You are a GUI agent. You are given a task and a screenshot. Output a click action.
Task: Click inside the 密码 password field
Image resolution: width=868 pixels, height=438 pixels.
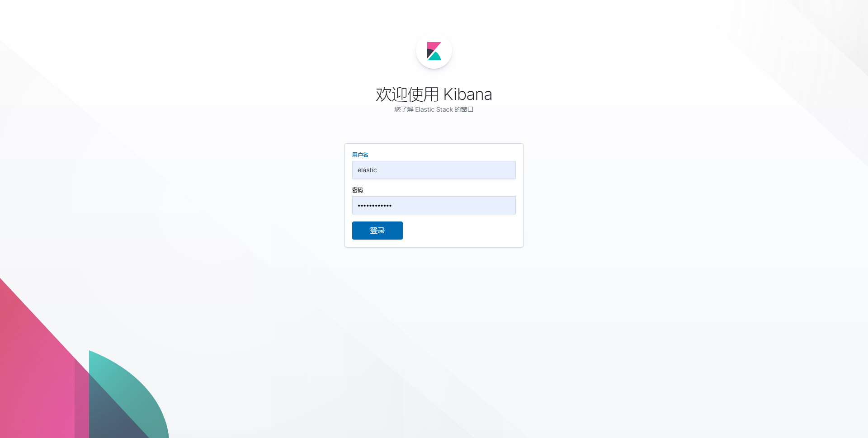434,205
